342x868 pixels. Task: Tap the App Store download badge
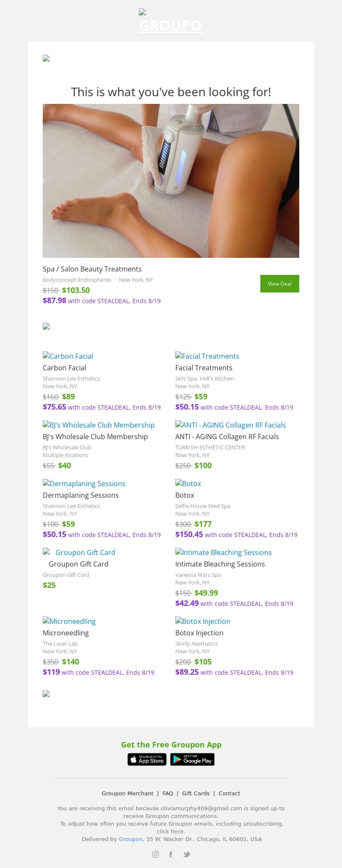tap(147, 759)
